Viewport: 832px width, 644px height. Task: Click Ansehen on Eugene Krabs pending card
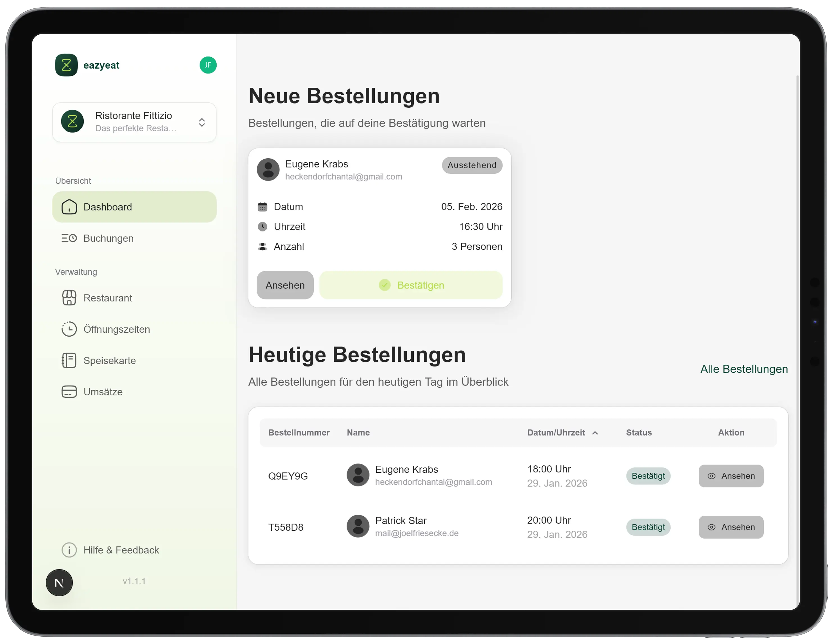[285, 285]
